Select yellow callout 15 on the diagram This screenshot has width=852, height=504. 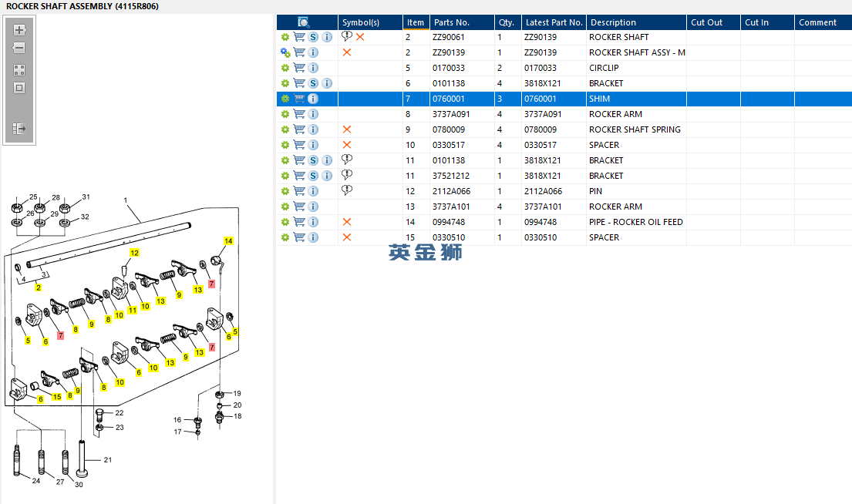(x=57, y=397)
